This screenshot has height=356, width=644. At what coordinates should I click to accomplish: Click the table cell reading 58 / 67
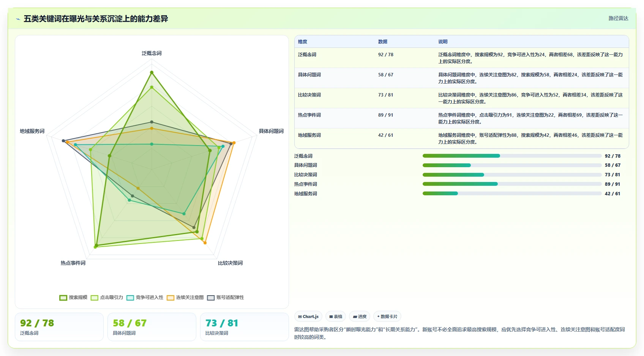[386, 75]
